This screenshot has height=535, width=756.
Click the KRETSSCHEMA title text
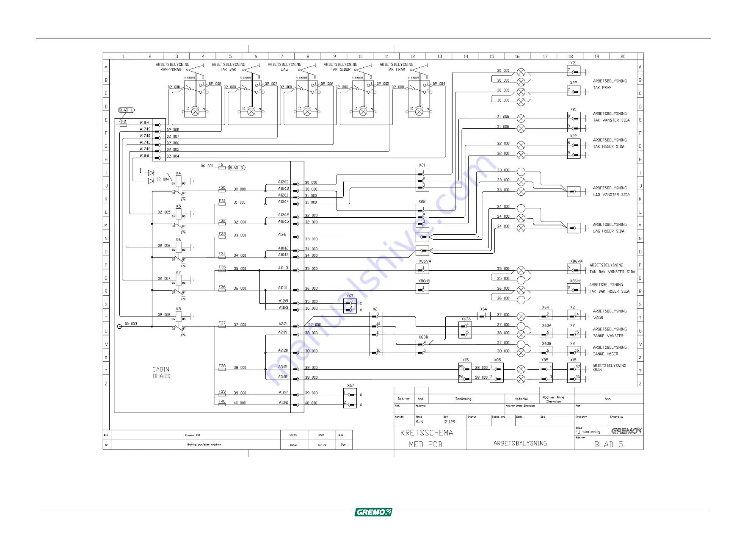pos(427,433)
